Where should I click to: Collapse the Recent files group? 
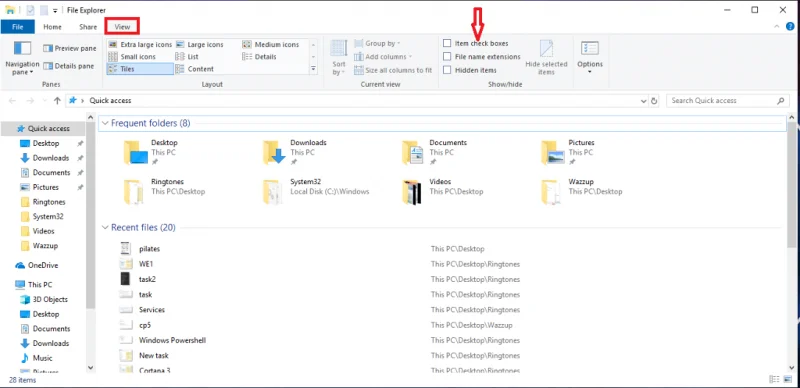click(x=105, y=227)
